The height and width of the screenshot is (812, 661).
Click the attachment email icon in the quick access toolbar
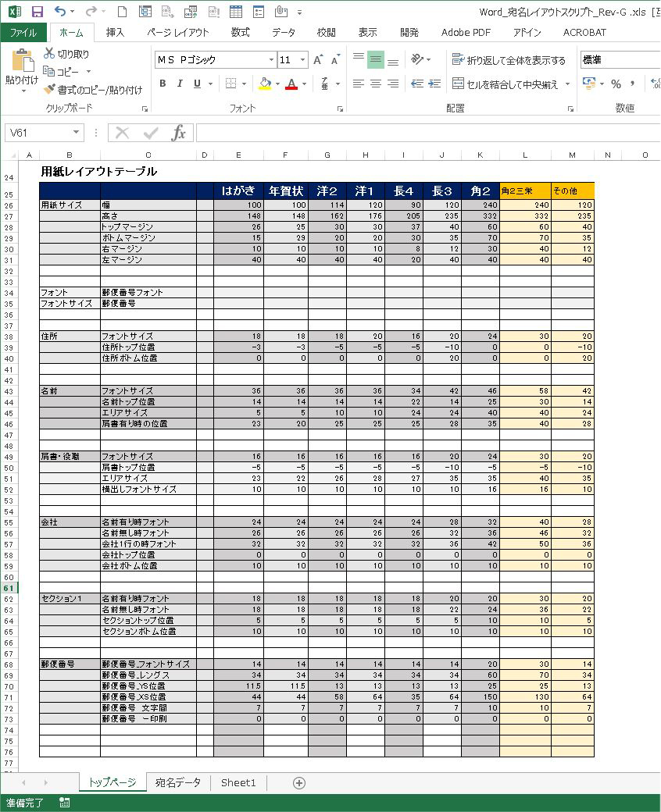(x=281, y=12)
